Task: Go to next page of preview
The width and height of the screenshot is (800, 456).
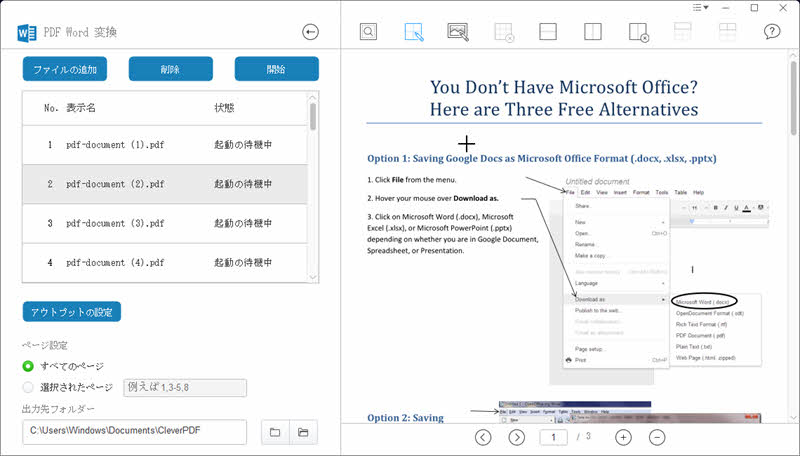Action: pos(517,437)
